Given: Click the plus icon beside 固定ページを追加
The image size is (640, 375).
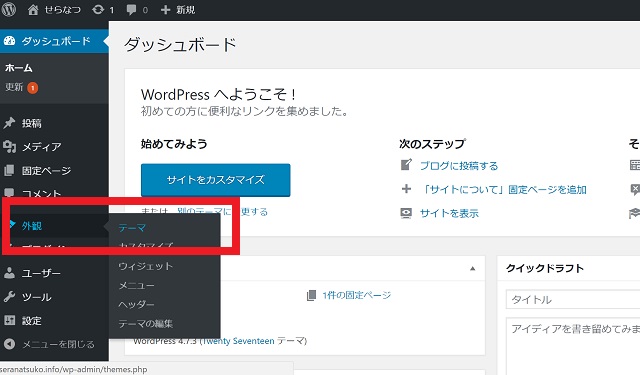Looking at the screenshot, I should coord(406,189).
